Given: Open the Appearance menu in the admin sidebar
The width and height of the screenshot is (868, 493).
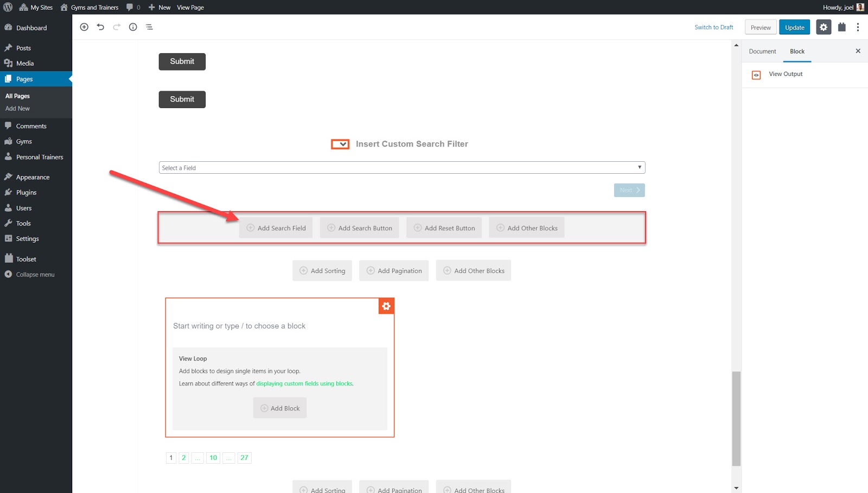Looking at the screenshot, I should click(33, 176).
